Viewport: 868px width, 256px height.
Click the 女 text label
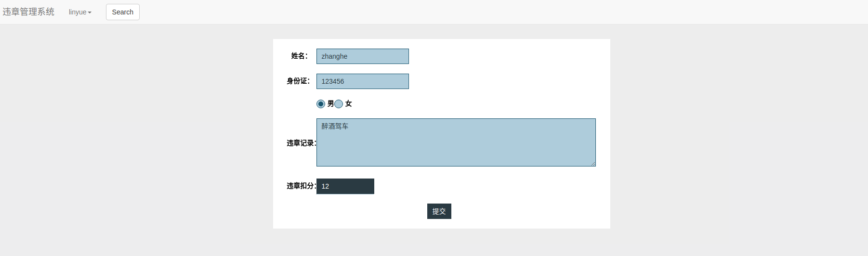coord(348,103)
